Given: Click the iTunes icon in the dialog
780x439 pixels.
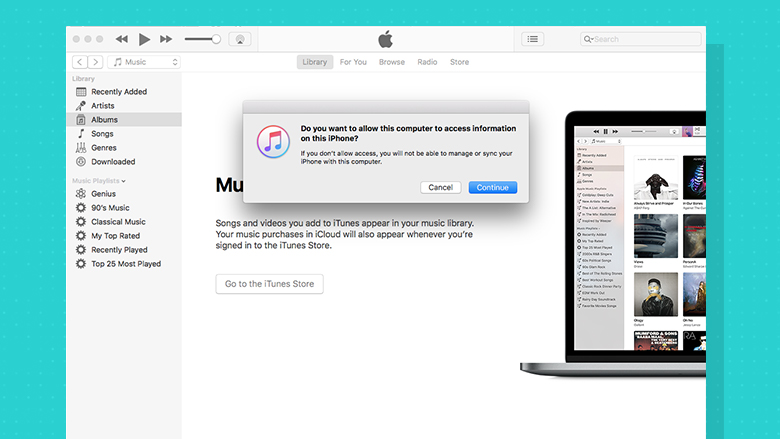Looking at the screenshot, I should (x=273, y=142).
